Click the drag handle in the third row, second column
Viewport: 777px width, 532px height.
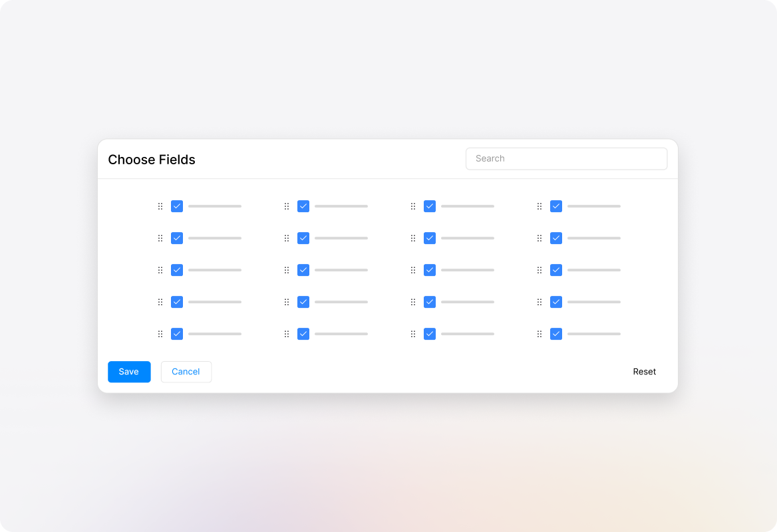tap(287, 270)
